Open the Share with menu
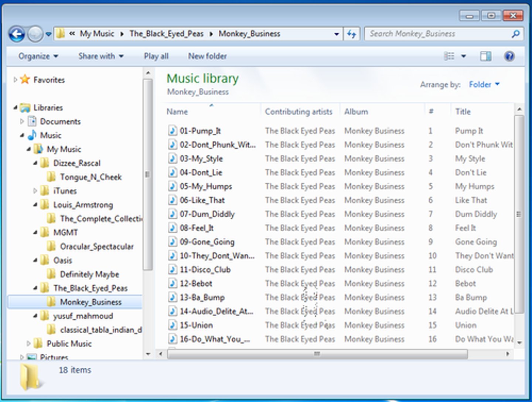532x402 pixels. coord(100,56)
